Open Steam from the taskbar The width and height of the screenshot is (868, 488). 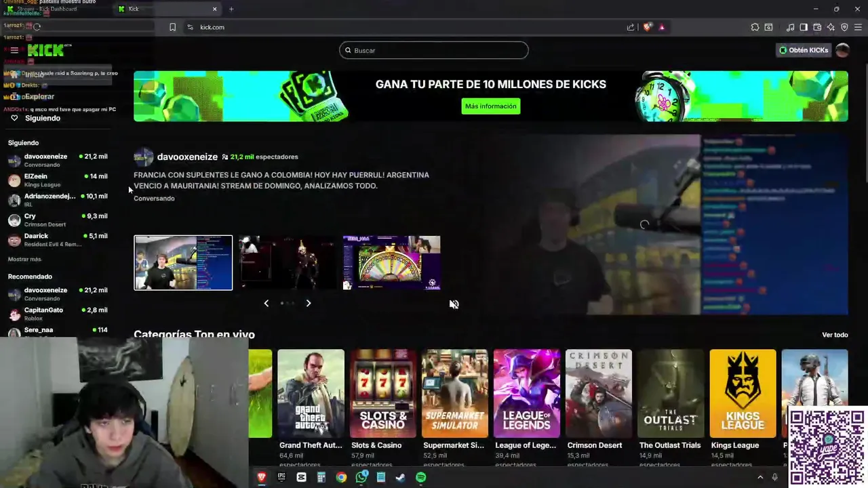click(x=401, y=477)
